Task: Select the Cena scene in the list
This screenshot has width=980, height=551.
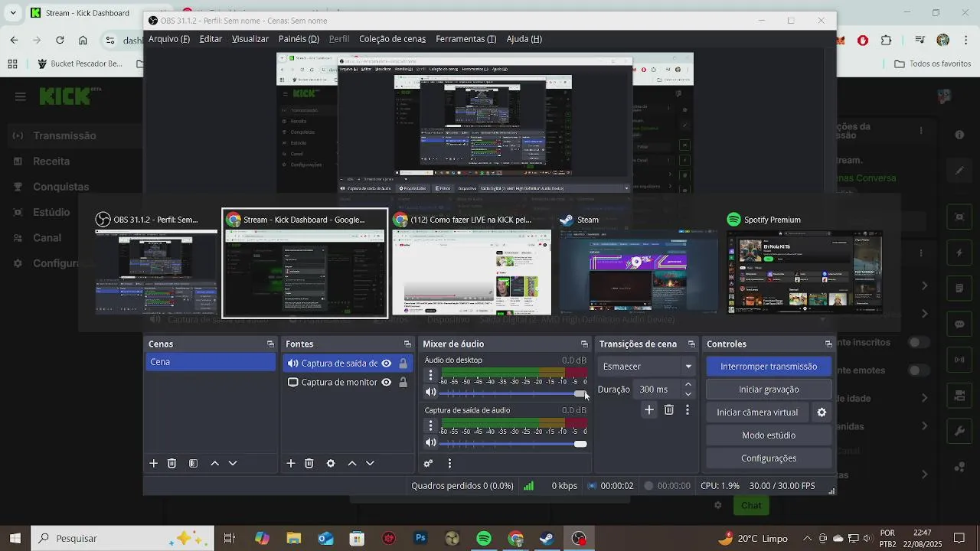Action: pyautogui.click(x=211, y=362)
